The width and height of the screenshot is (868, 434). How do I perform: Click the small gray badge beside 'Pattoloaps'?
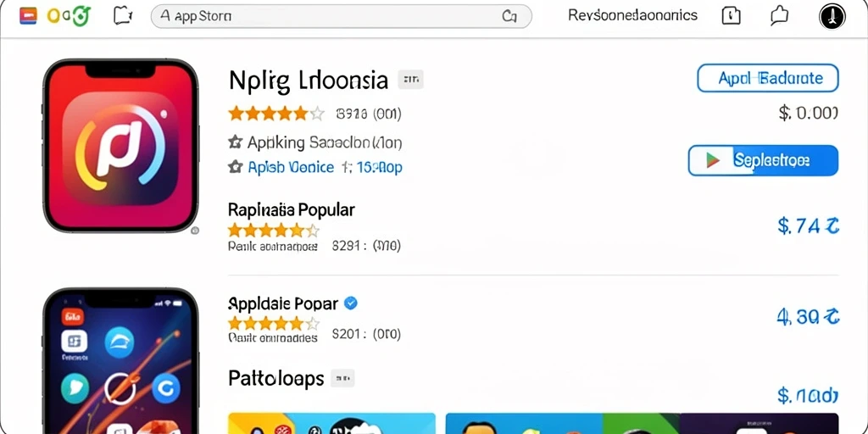[x=342, y=379]
